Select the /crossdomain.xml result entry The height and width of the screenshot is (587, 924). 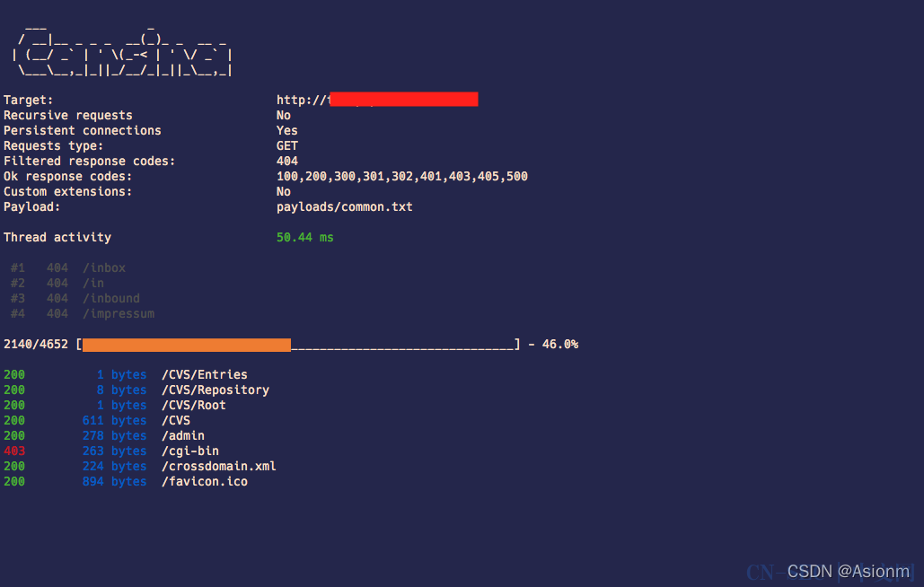point(218,467)
